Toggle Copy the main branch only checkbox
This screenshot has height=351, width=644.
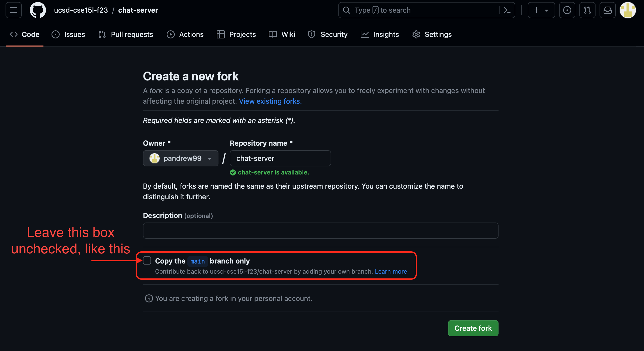147,260
